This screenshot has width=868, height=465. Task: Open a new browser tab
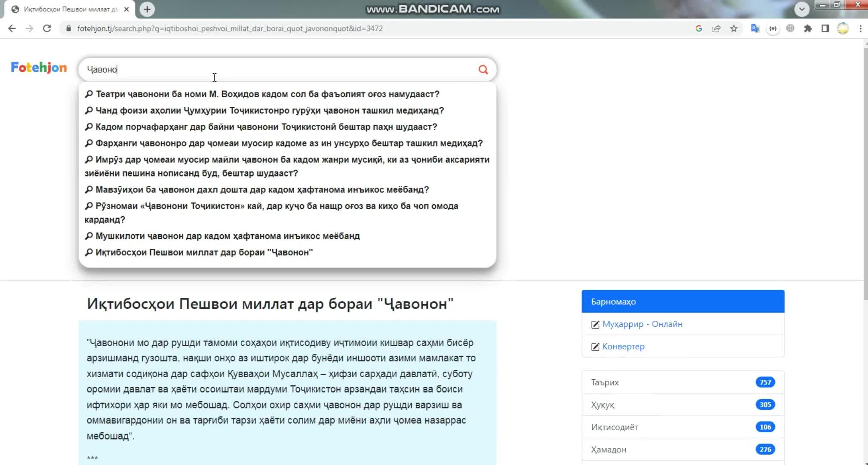[147, 9]
